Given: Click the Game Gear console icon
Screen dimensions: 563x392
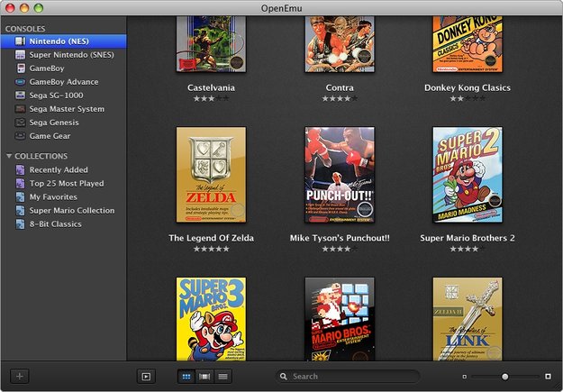Looking at the screenshot, I should (20, 136).
